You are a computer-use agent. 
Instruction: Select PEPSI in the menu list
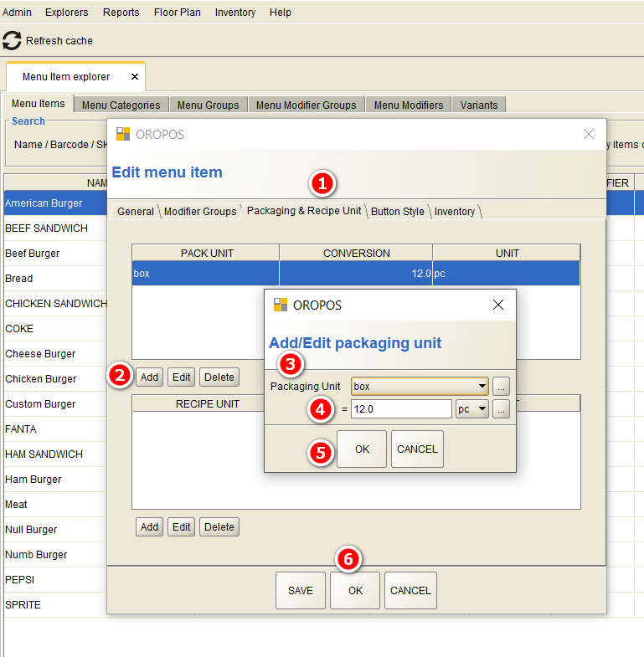click(x=55, y=580)
